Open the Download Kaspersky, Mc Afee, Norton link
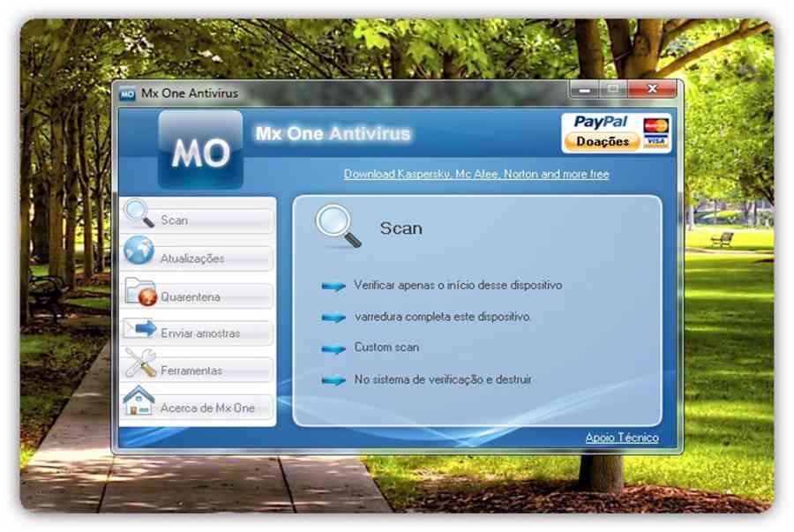Screen dimensions: 794x532 pos(476,174)
